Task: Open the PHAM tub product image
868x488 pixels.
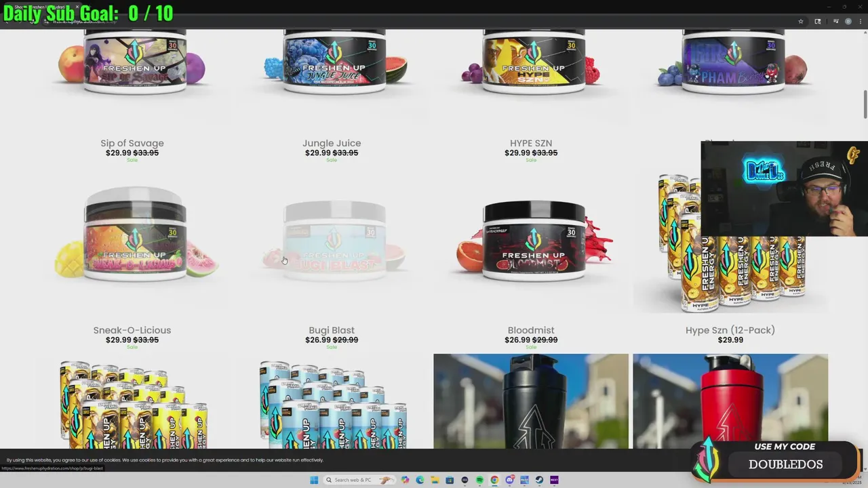Action: pos(730,76)
